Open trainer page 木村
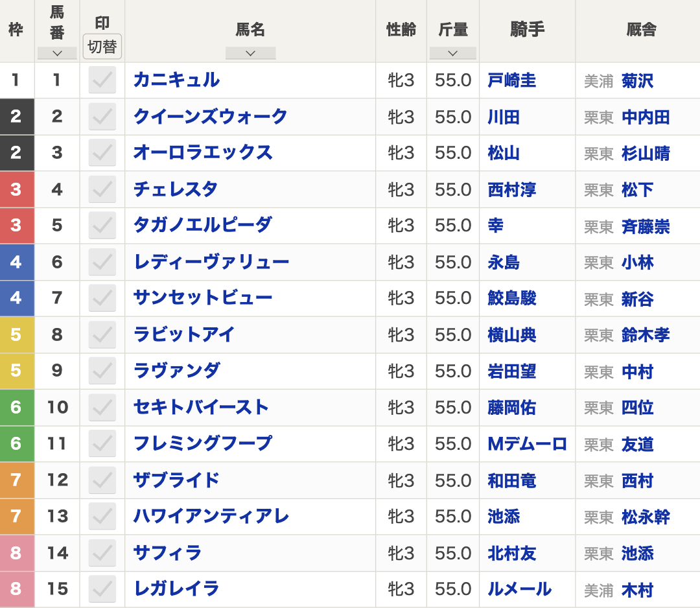The image size is (700, 608). click(637, 590)
